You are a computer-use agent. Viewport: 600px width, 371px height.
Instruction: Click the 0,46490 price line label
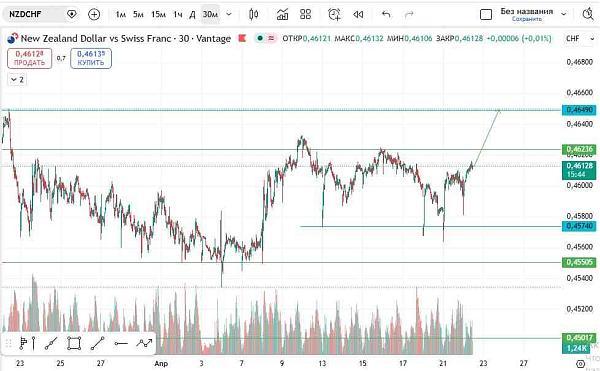579,110
